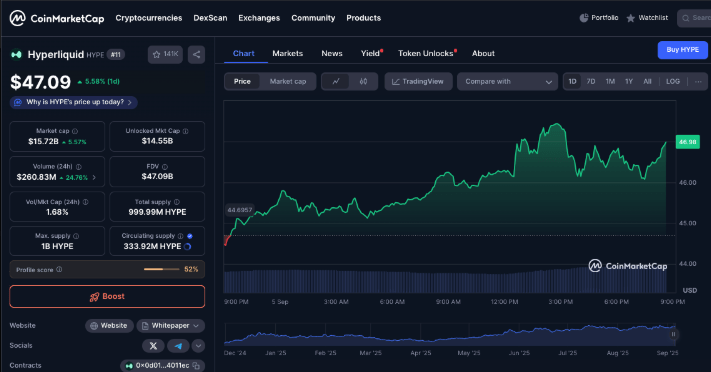Click the Boost button
This screenshot has width=711, height=372.
pyautogui.click(x=107, y=296)
